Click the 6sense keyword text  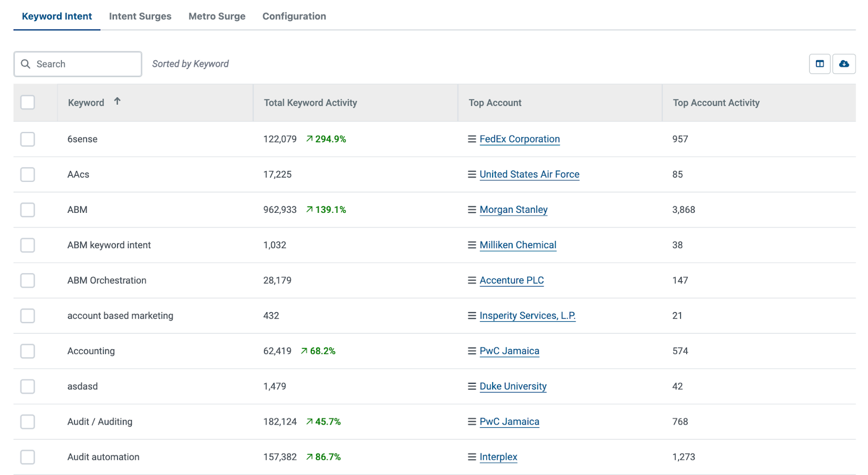(x=82, y=139)
